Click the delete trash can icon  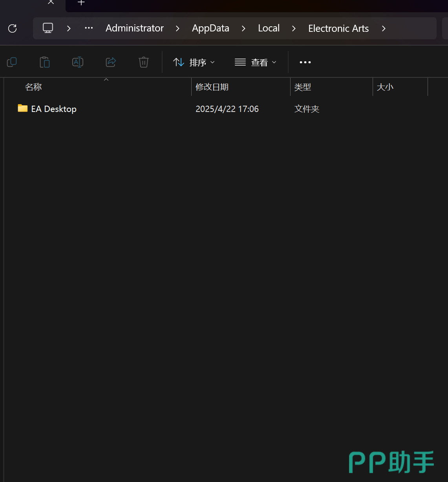pyautogui.click(x=144, y=62)
